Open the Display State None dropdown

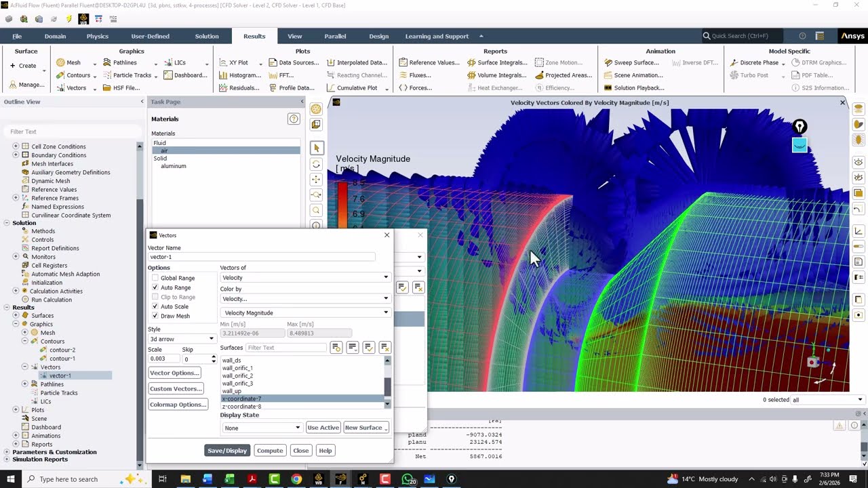262,428
